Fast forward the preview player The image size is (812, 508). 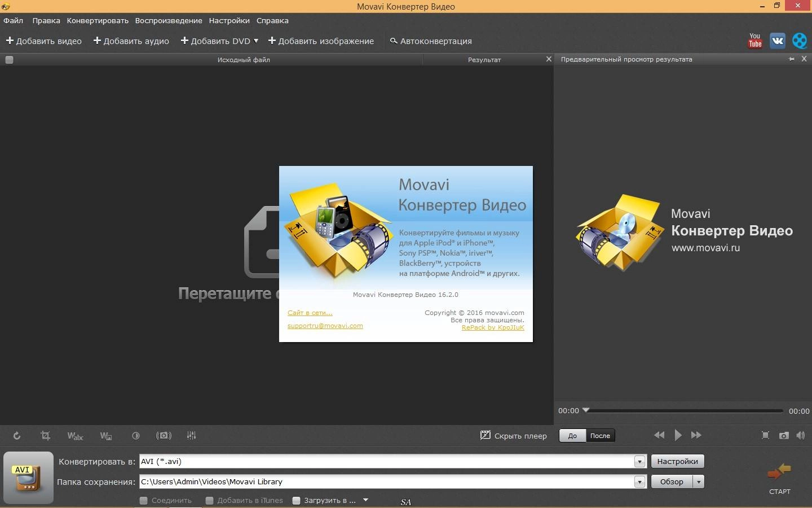click(696, 435)
